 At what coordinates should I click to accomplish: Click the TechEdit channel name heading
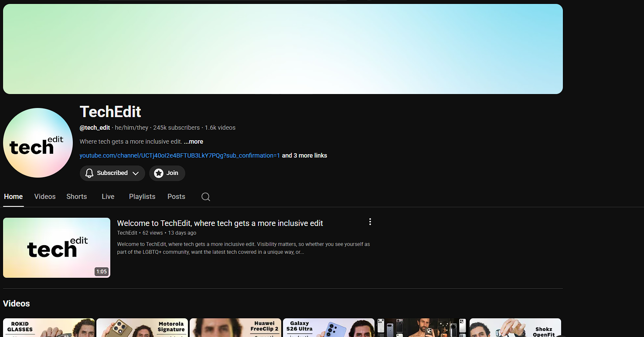pos(110,112)
